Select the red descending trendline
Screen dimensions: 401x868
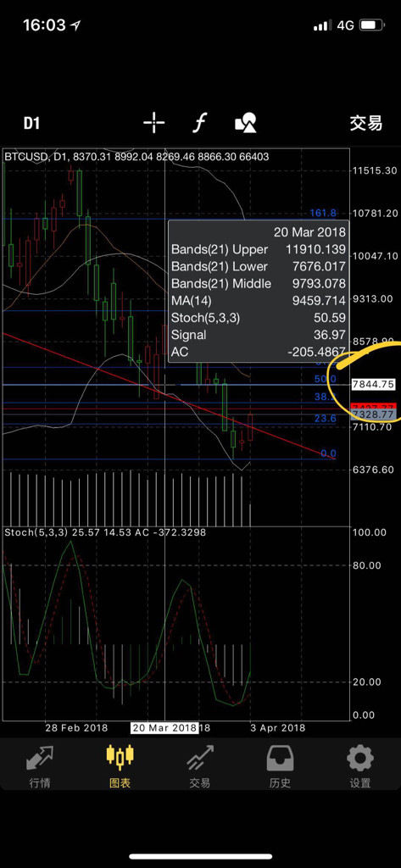169,395
